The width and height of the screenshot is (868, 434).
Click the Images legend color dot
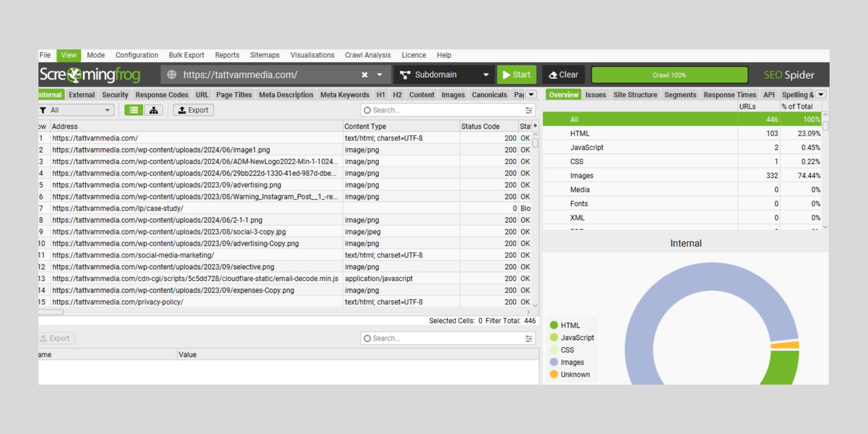click(554, 362)
